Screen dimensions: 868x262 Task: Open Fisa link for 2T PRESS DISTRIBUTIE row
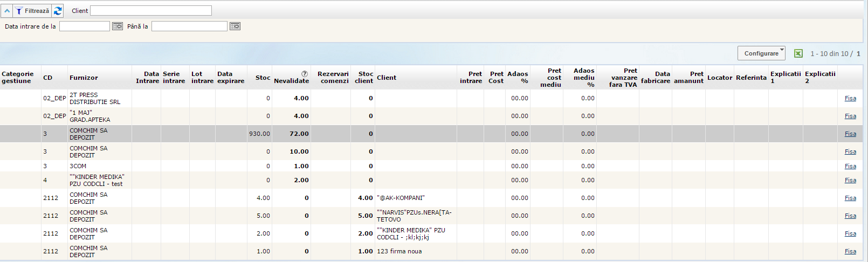(850, 98)
